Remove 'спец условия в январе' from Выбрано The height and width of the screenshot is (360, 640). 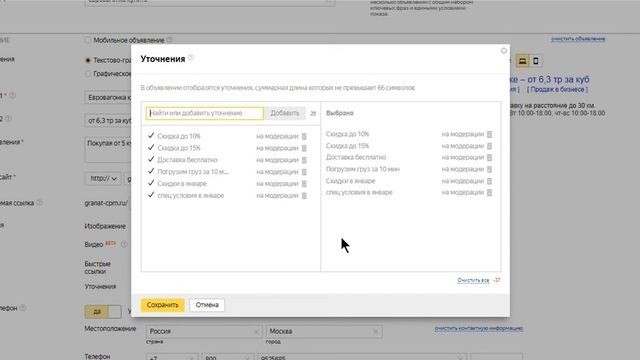tap(489, 193)
